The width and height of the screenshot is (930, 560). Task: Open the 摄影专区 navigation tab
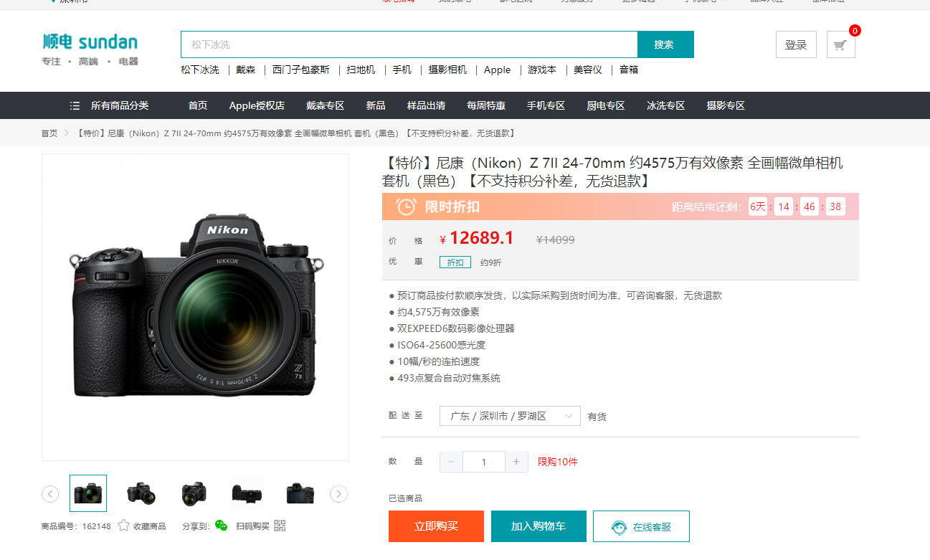click(726, 105)
